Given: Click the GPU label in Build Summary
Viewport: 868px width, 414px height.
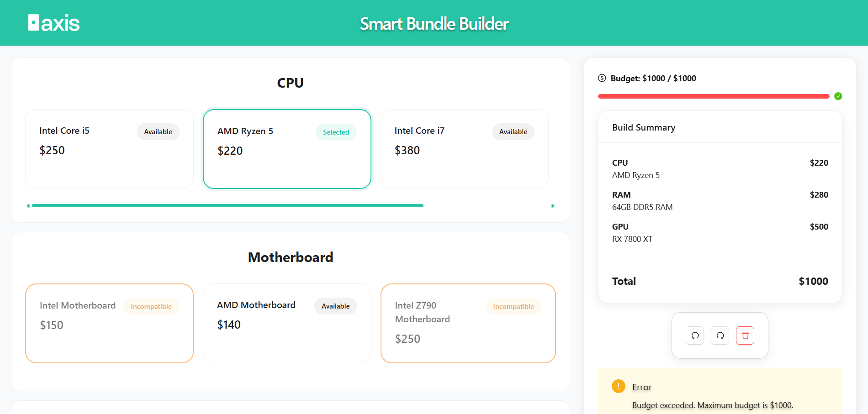Looking at the screenshot, I should 620,227.
